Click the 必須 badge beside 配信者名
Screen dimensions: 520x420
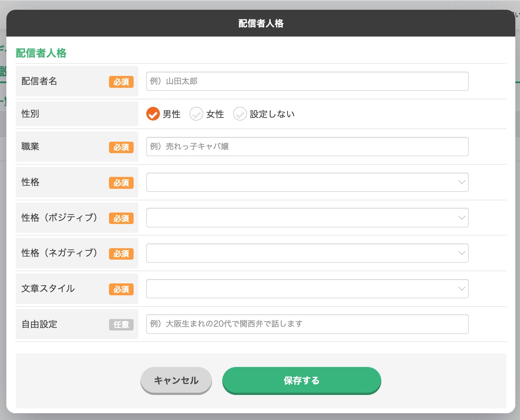[121, 82]
